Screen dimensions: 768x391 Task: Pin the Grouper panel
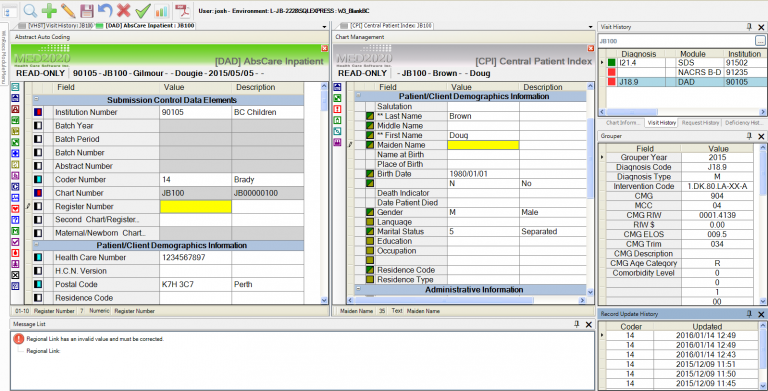click(x=749, y=136)
